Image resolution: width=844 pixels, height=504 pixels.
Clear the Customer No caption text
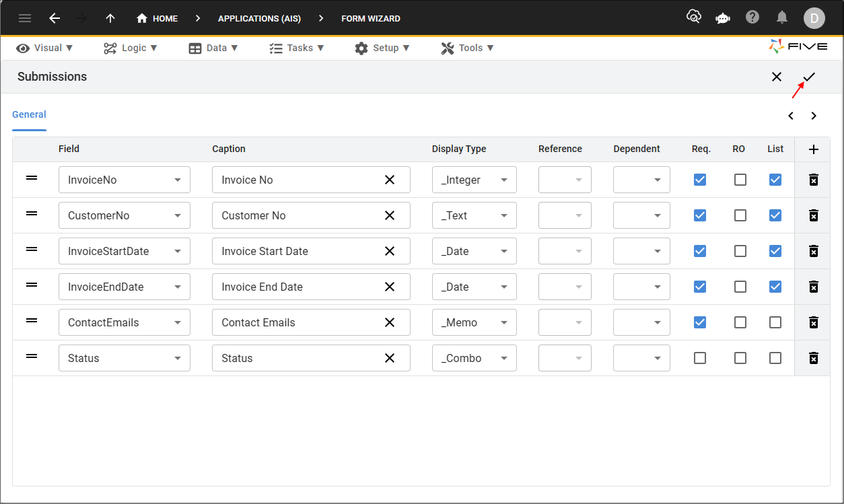tap(389, 215)
